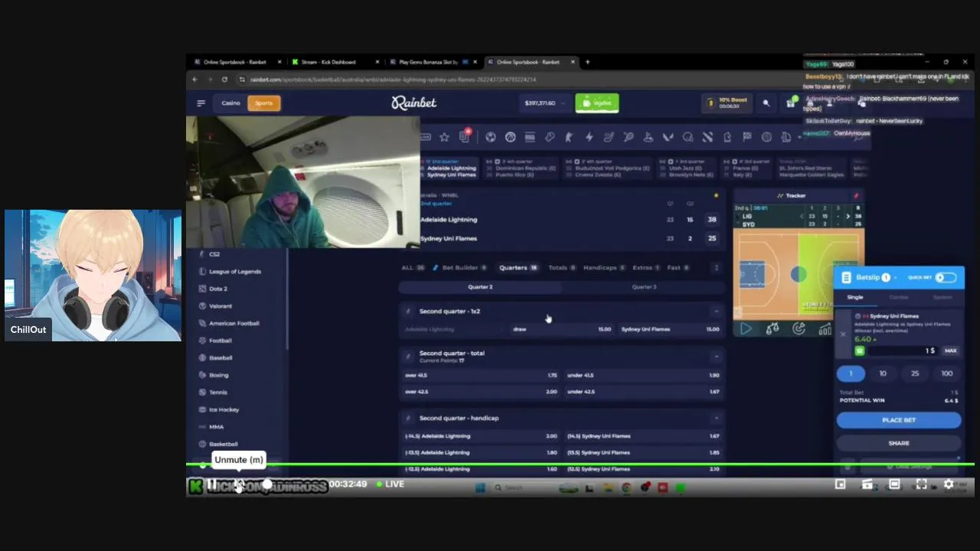
Task: Click the Rainbet search magnifier icon
Action: 766,103
